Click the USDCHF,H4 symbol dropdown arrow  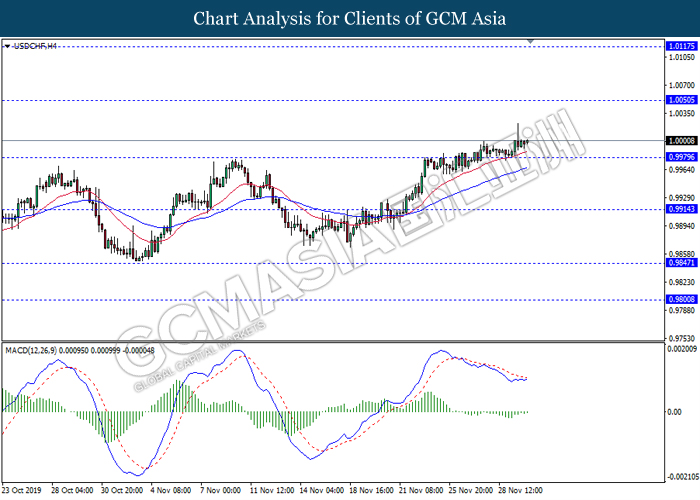pyautogui.click(x=7, y=46)
